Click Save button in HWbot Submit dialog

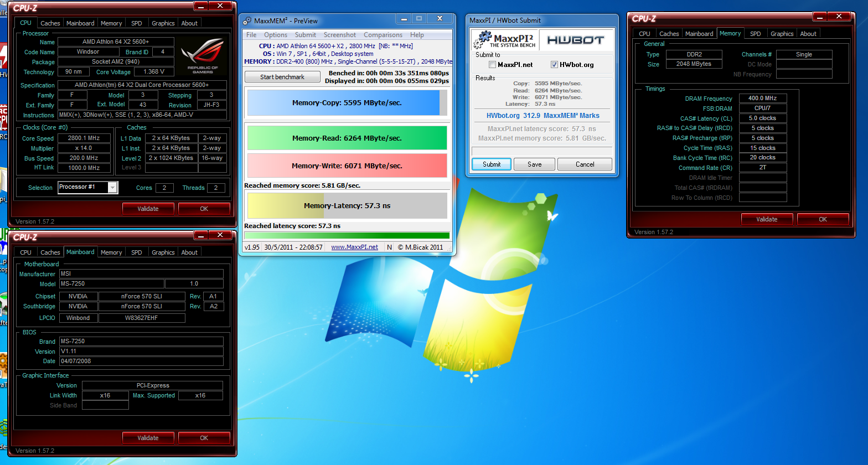click(535, 164)
